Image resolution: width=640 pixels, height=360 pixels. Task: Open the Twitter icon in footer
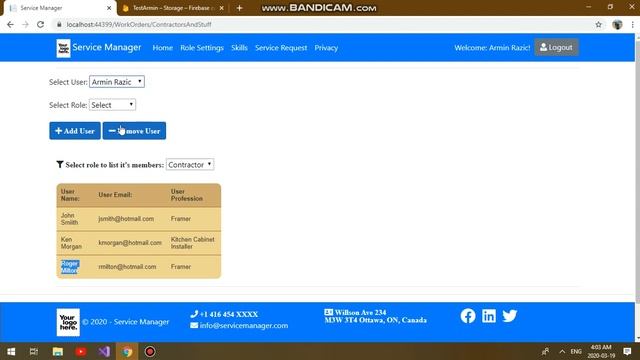(509, 316)
